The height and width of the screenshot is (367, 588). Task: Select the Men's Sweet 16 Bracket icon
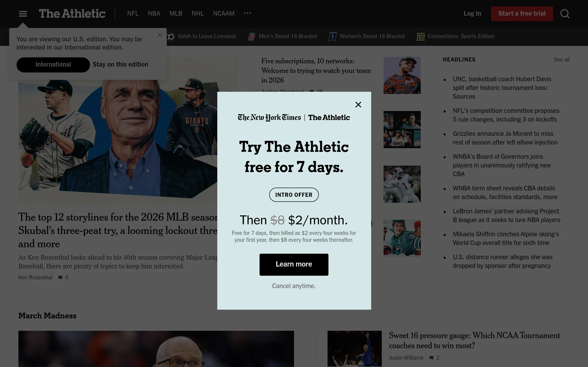(x=252, y=36)
